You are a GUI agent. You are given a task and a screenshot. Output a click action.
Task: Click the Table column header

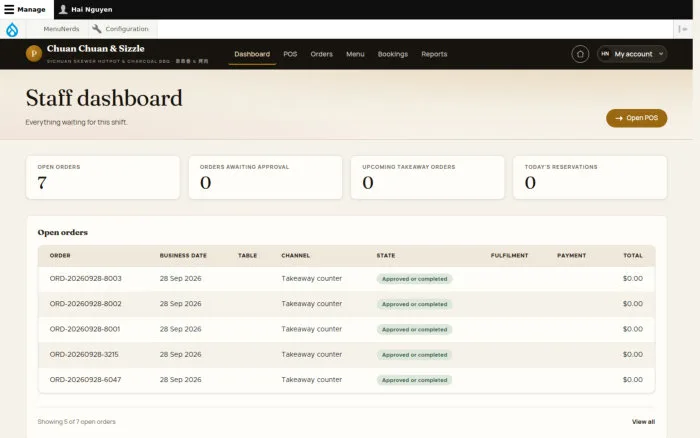click(x=247, y=255)
